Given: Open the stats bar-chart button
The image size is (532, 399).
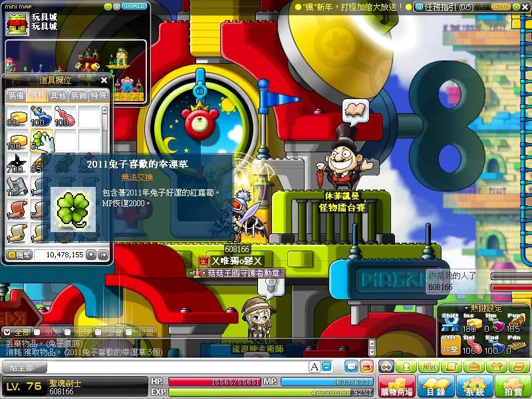Looking at the screenshot, I should click(428, 366).
